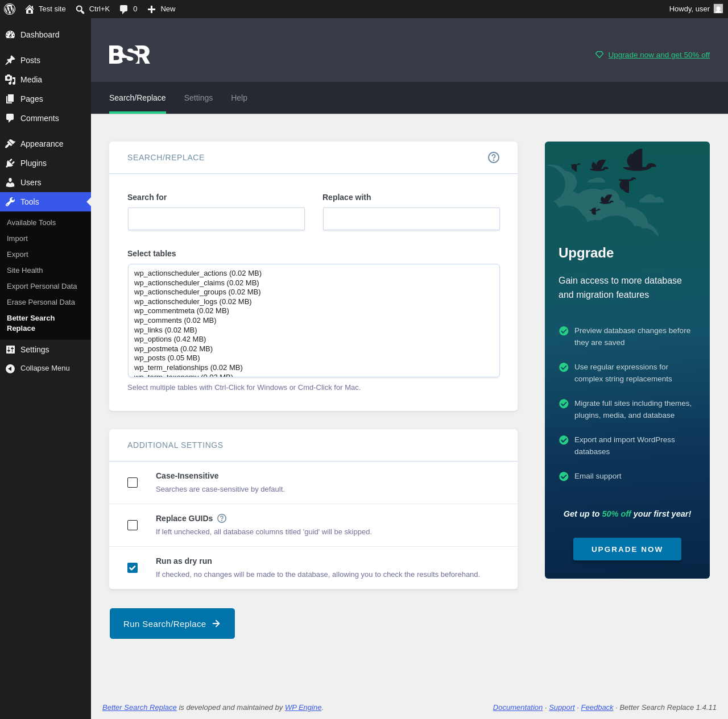Image resolution: width=728 pixels, height=719 pixels.
Task: Visit the WP Engine footer link
Action: (303, 708)
